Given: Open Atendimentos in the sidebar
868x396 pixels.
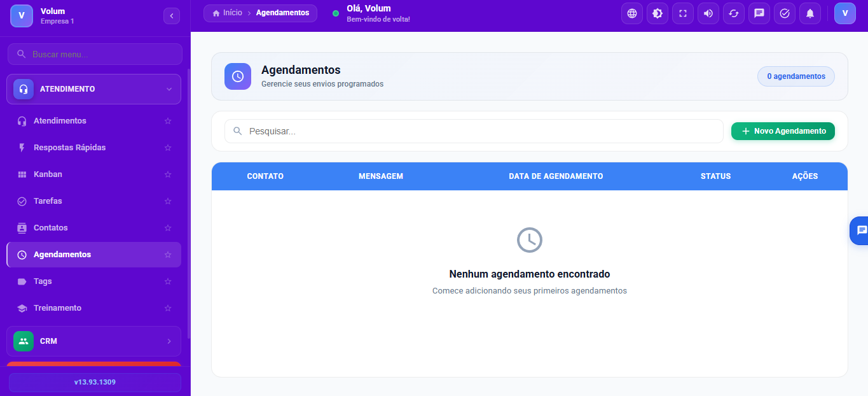Looking at the screenshot, I should point(93,121).
